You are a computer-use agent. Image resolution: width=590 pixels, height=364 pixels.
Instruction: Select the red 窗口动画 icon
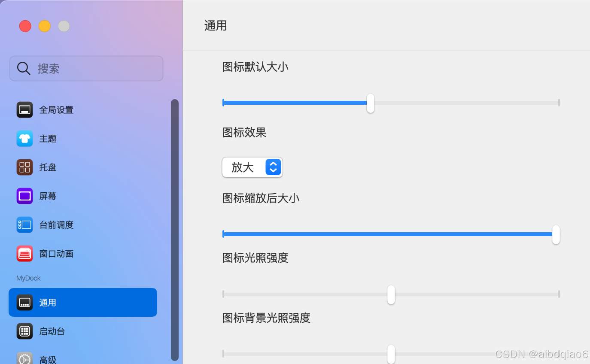click(x=24, y=254)
